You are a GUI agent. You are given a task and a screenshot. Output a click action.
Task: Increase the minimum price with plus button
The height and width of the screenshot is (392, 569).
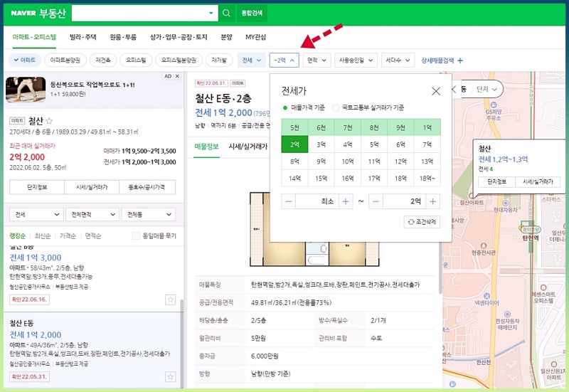tap(346, 201)
